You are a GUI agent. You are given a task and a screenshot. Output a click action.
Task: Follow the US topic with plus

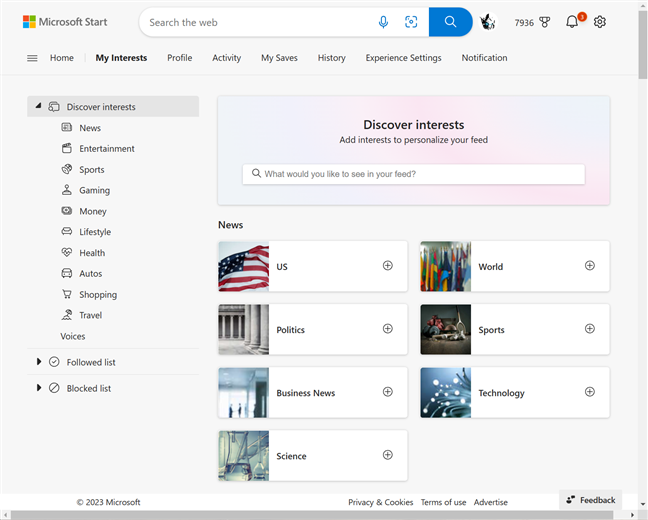point(388,265)
